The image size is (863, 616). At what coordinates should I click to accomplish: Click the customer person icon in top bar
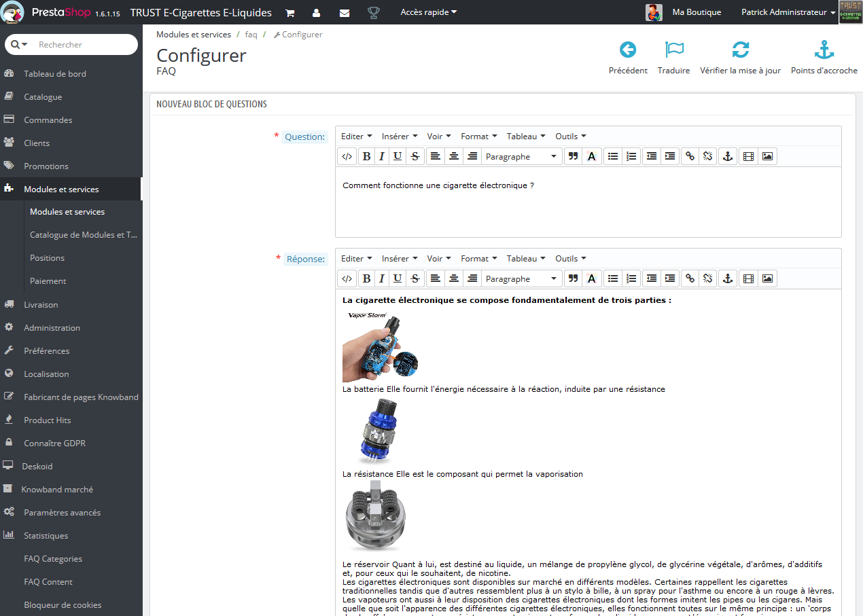coord(317,13)
